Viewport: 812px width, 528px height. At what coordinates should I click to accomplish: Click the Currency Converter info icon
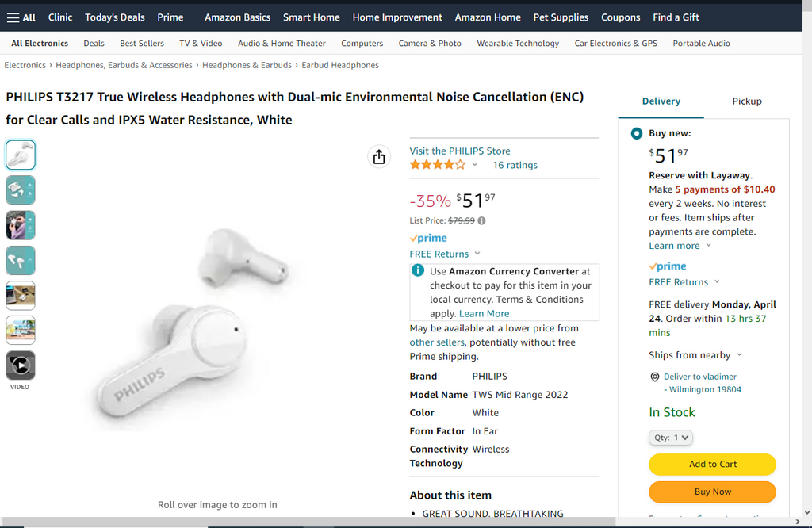click(418, 271)
